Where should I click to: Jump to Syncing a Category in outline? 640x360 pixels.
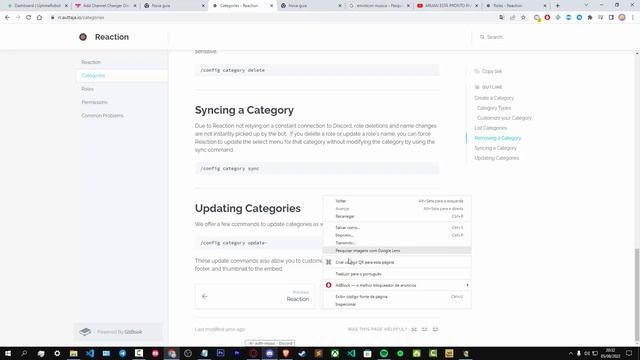click(x=495, y=148)
